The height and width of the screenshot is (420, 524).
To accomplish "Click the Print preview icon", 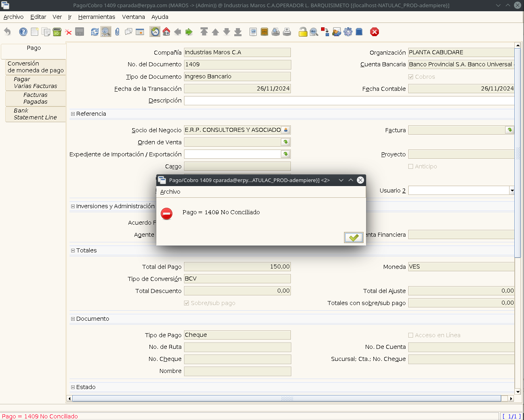I will (x=276, y=32).
